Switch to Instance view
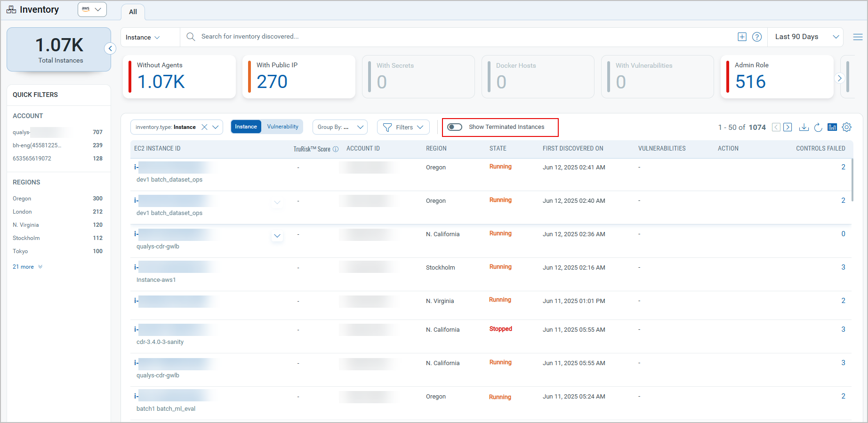The height and width of the screenshot is (423, 868). coord(246,127)
